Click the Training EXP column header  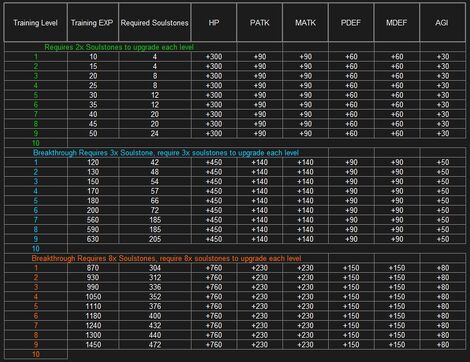pos(92,23)
